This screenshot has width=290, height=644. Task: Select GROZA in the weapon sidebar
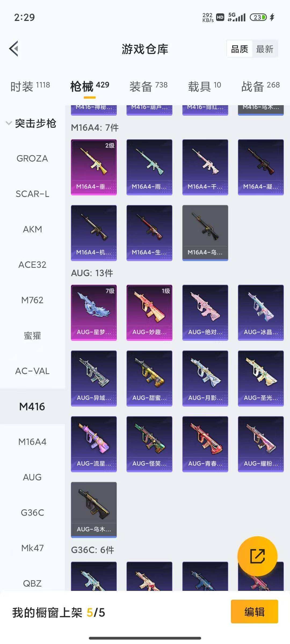click(x=32, y=158)
